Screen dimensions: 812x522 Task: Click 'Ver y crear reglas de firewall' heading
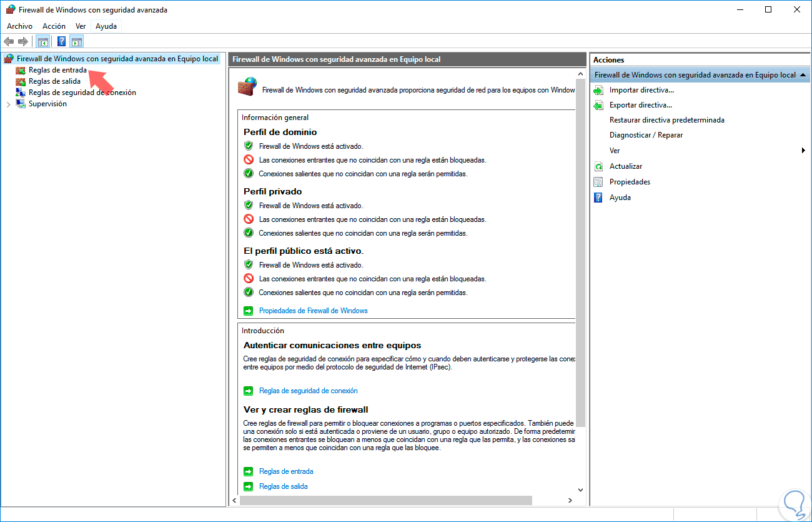pos(306,410)
